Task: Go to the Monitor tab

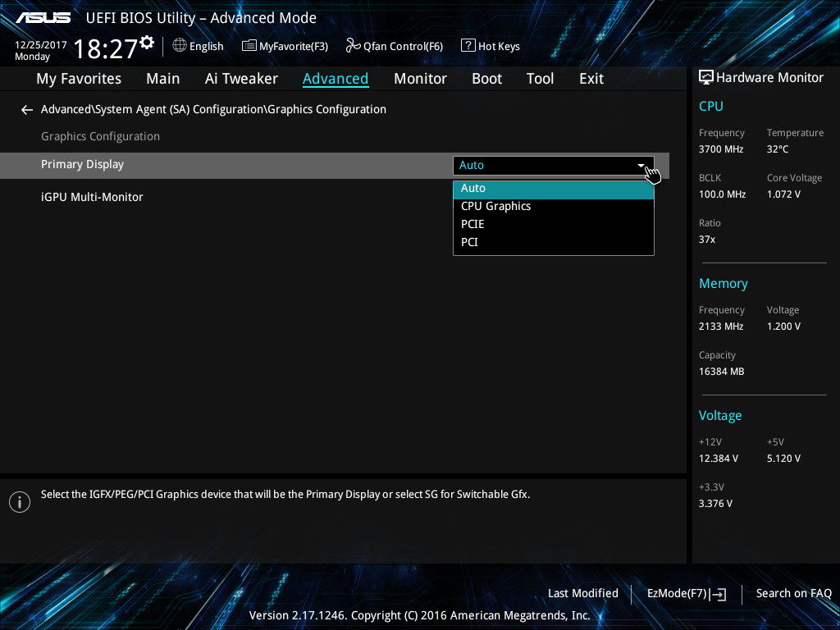Action: click(x=420, y=79)
